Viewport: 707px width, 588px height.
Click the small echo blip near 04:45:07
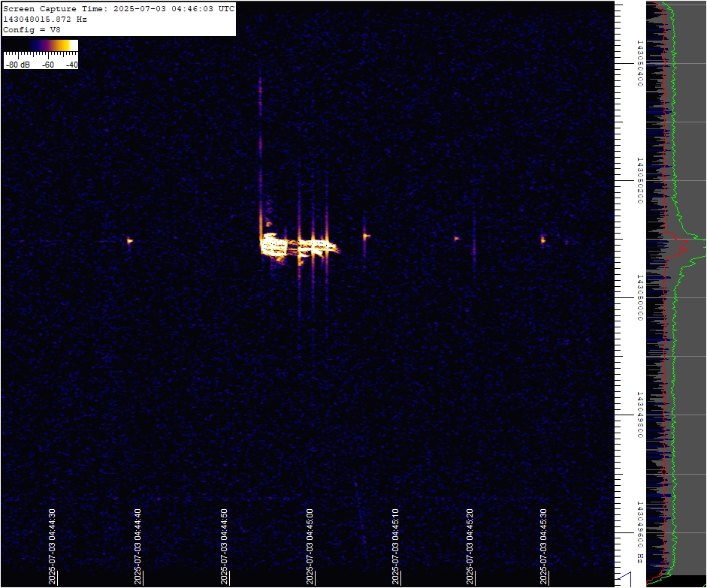[x=366, y=236]
